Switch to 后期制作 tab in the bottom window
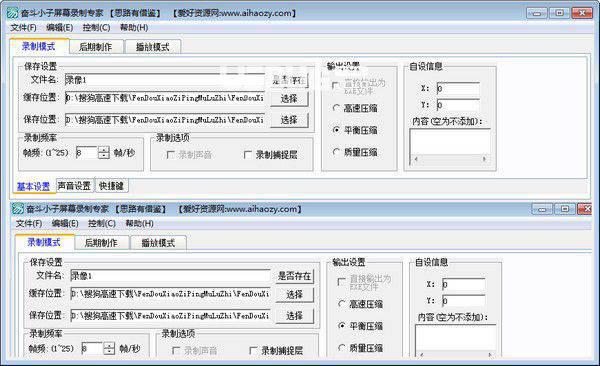This screenshot has height=366, width=600. point(101,243)
